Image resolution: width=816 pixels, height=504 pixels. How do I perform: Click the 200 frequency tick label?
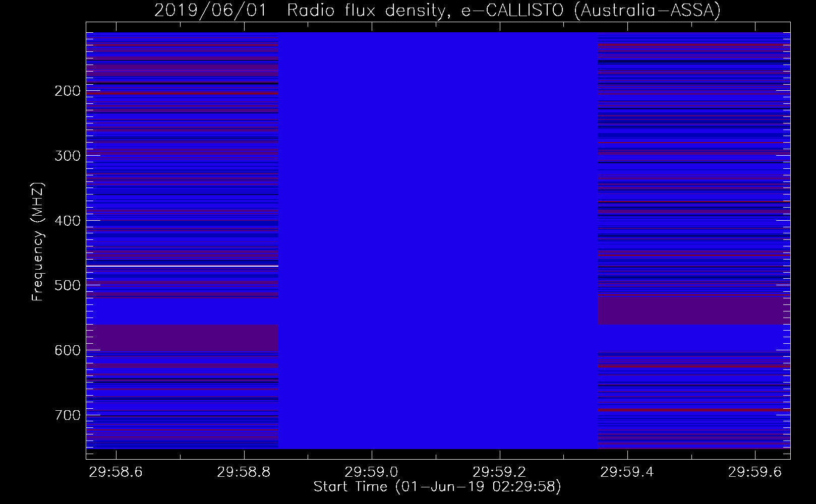point(68,91)
